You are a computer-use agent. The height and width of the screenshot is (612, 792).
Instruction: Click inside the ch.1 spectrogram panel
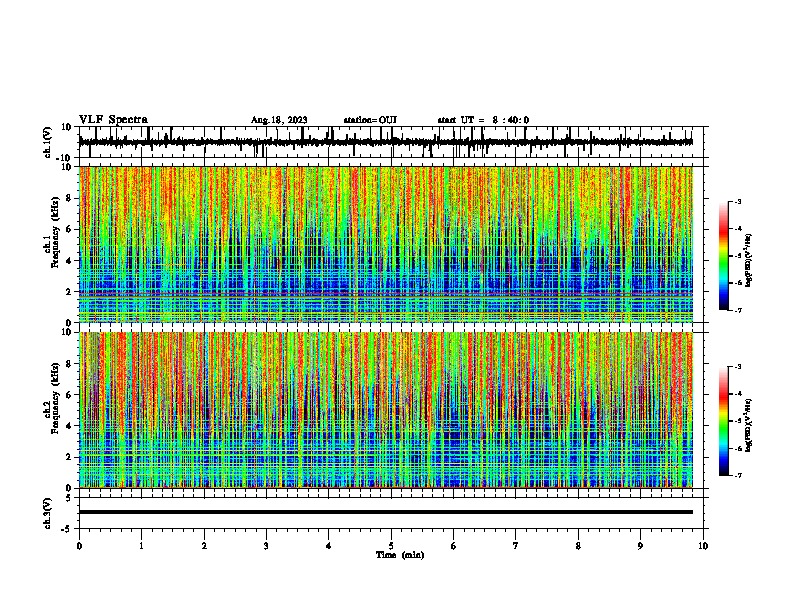tap(385, 244)
